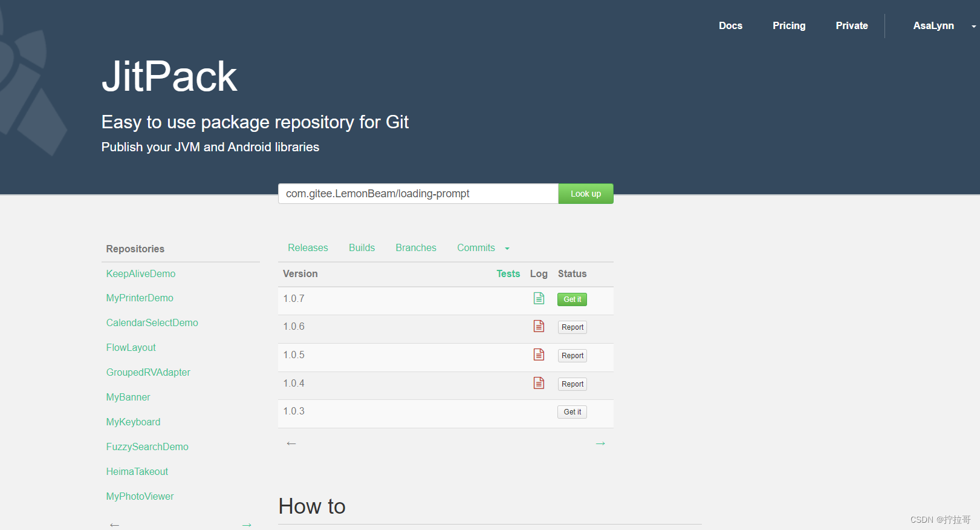
Task: Open the FlowLayout repository
Action: coord(131,347)
